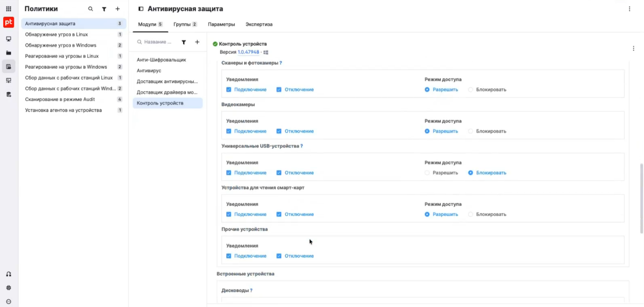Click the search icon in Политики panel
The height and width of the screenshot is (307, 644).
[91, 9]
